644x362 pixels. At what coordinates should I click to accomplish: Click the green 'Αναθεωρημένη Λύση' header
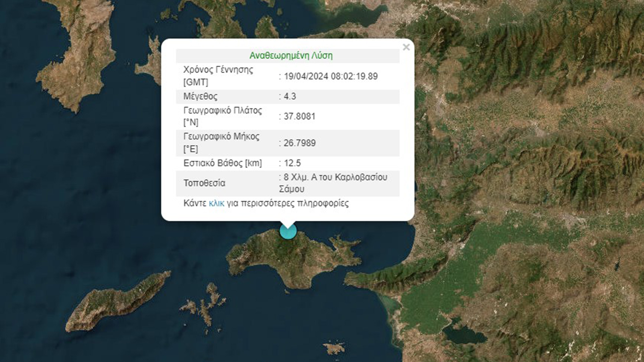291,56
